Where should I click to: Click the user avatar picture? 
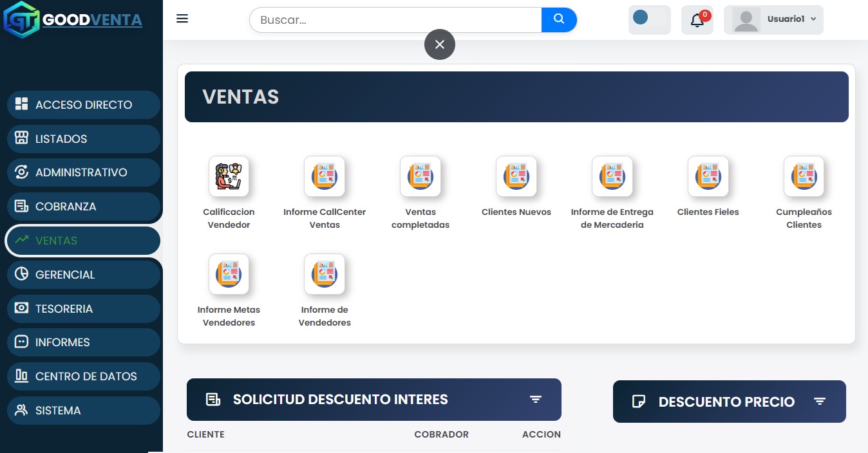[746, 20]
